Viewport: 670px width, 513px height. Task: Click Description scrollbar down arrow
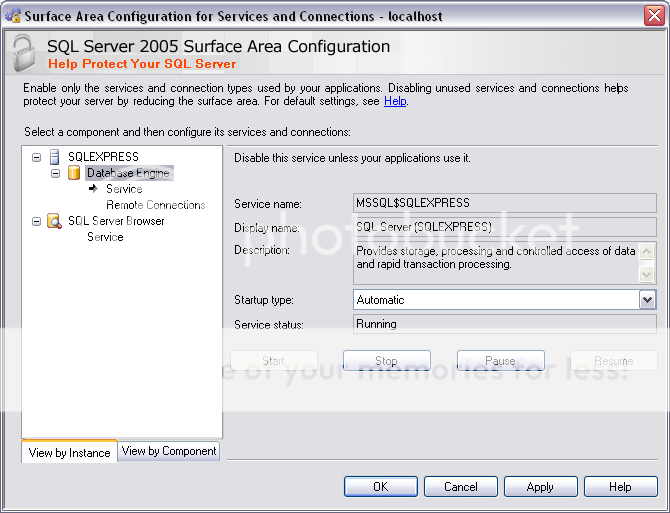(x=646, y=274)
